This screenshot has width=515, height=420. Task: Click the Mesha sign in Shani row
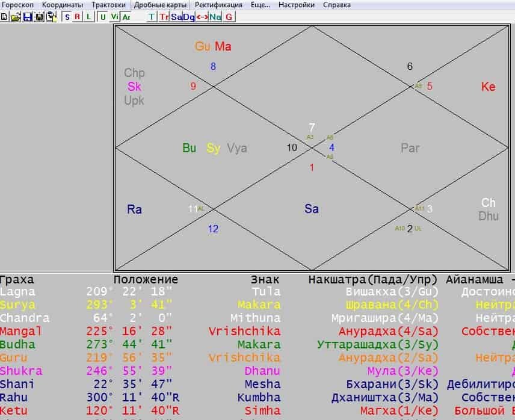[x=262, y=384]
